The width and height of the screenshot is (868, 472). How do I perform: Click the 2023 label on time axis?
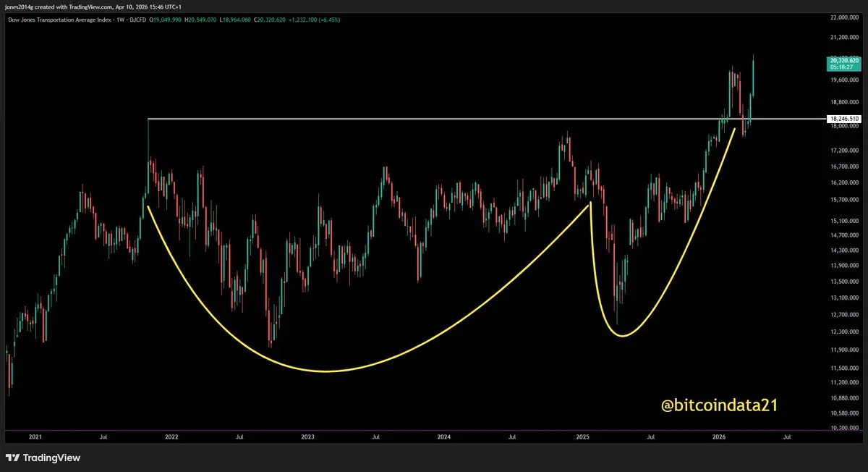coord(307,437)
